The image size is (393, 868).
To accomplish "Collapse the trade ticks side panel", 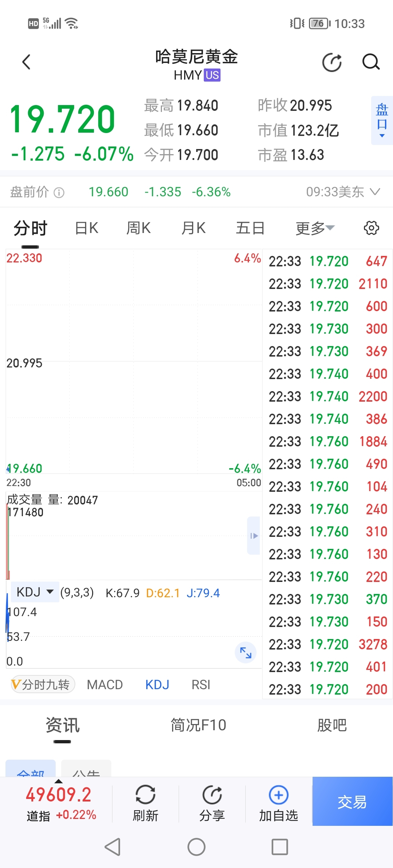I will coord(254,535).
